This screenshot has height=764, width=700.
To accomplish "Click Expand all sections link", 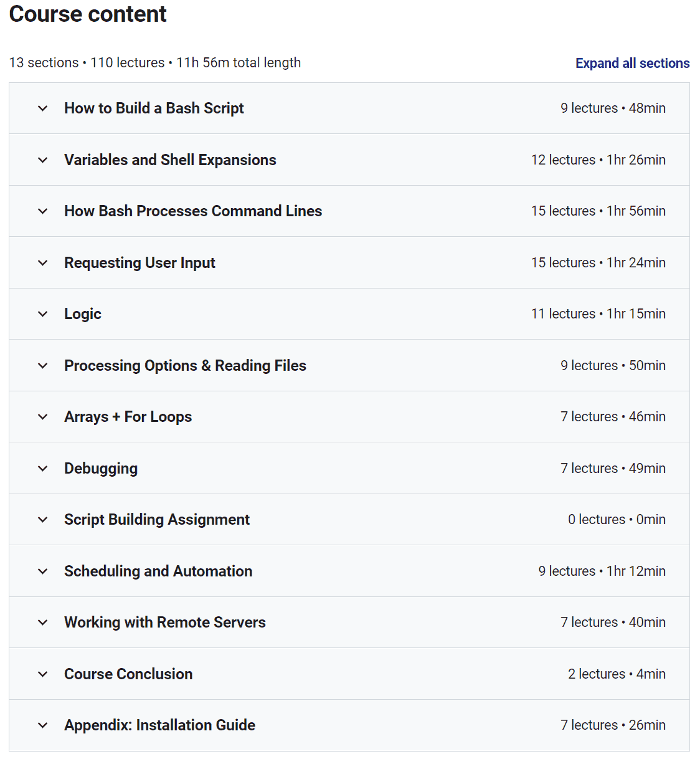I will coord(632,64).
